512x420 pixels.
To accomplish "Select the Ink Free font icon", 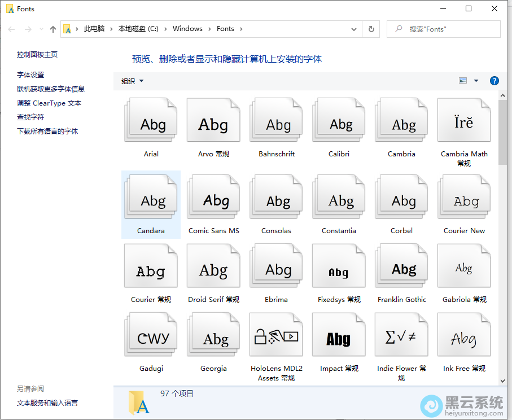I will coord(463,339).
